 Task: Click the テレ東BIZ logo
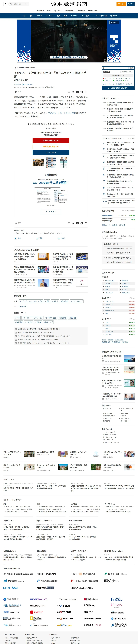point(36,612)
